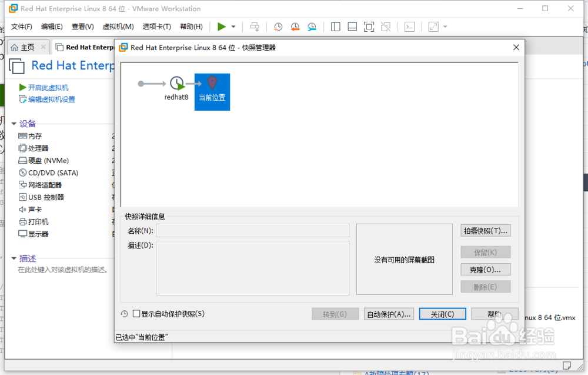Open the power options dropdown arrow

coord(233,26)
